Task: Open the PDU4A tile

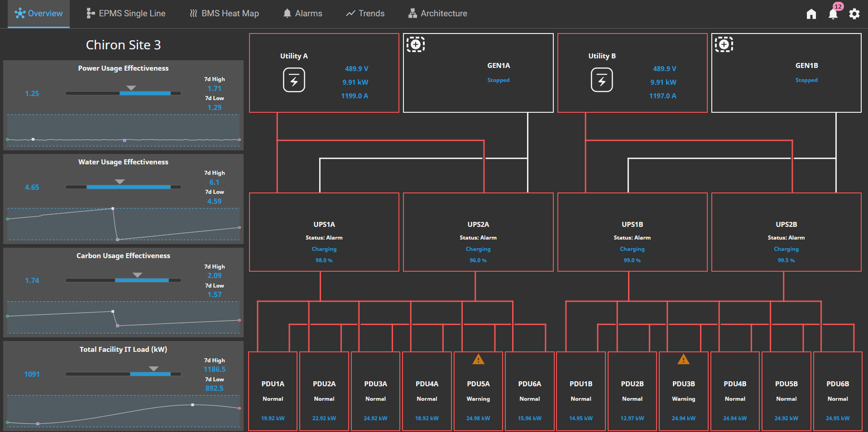Action: tap(427, 391)
